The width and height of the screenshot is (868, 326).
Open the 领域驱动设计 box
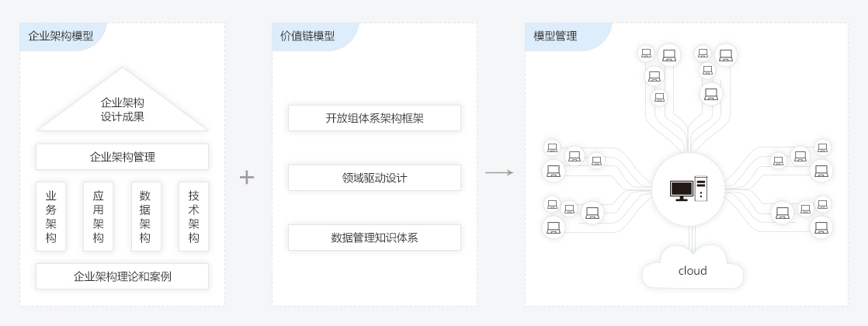(x=374, y=178)
